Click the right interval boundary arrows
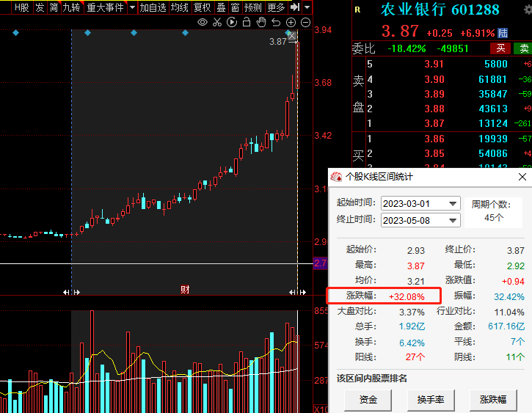 tap(298, 292)
